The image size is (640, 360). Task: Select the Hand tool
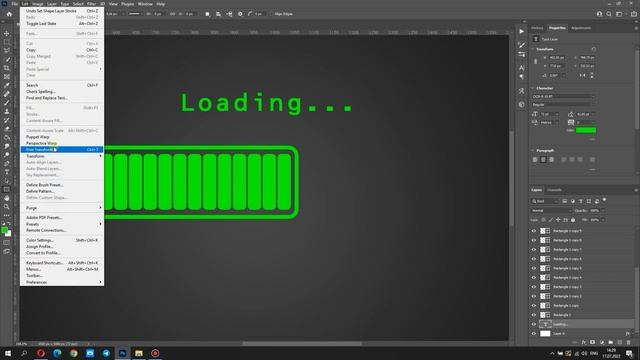7,198
